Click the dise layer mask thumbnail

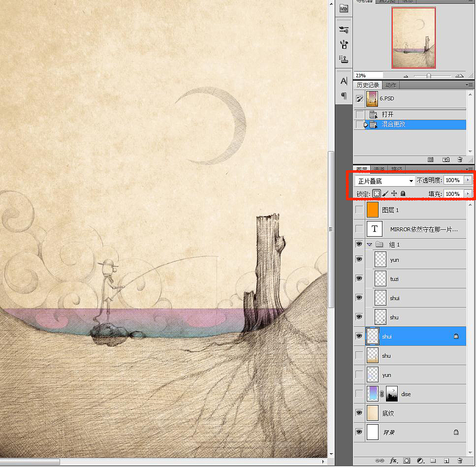391,394
